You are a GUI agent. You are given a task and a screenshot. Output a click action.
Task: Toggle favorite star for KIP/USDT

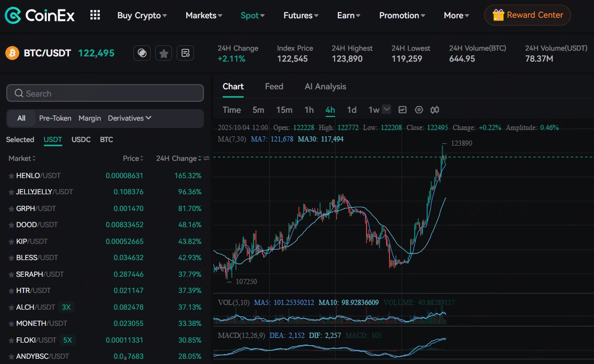[12, 242]
